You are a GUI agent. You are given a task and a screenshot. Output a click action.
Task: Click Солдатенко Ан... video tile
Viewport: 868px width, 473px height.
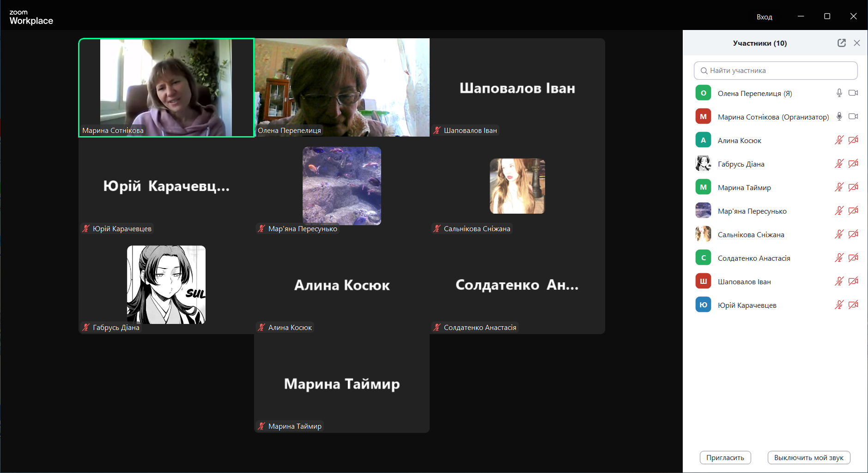coord(517,285)
